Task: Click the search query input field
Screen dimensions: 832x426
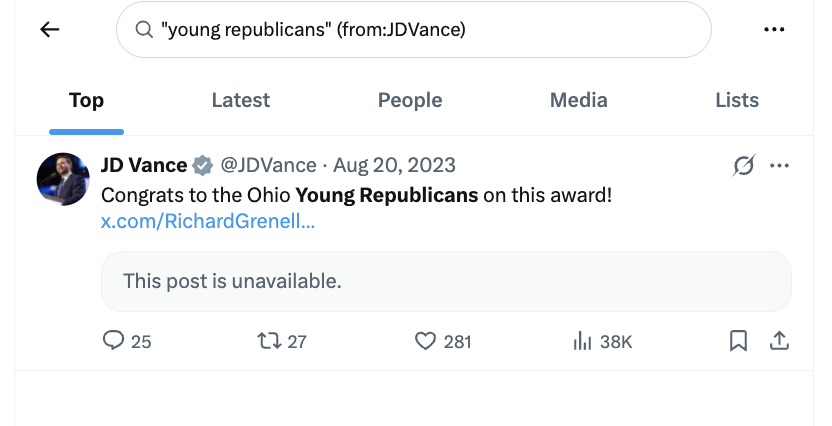Action: (x=420, y=30)
